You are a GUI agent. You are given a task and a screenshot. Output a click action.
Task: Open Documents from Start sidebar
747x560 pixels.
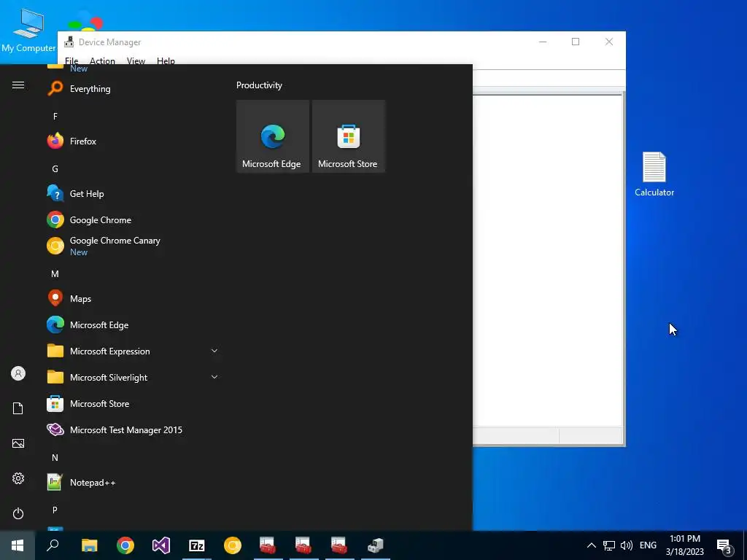[18, 408]
